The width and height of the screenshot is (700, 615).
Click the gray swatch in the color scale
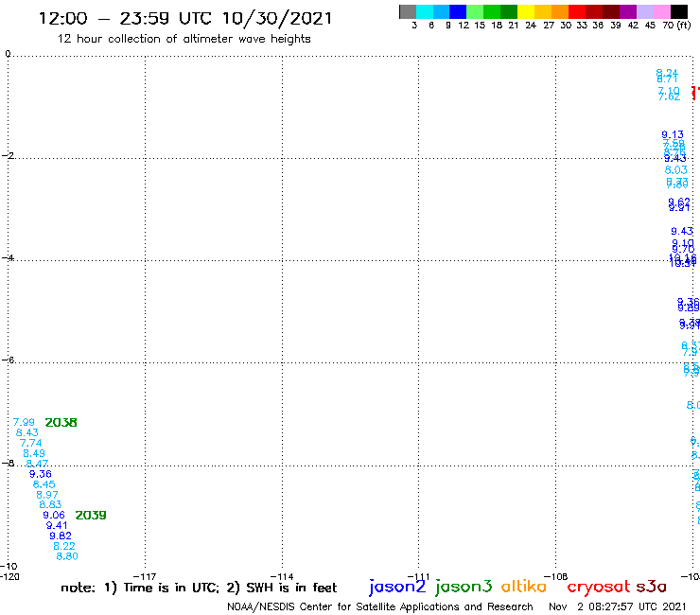(408, 11)
